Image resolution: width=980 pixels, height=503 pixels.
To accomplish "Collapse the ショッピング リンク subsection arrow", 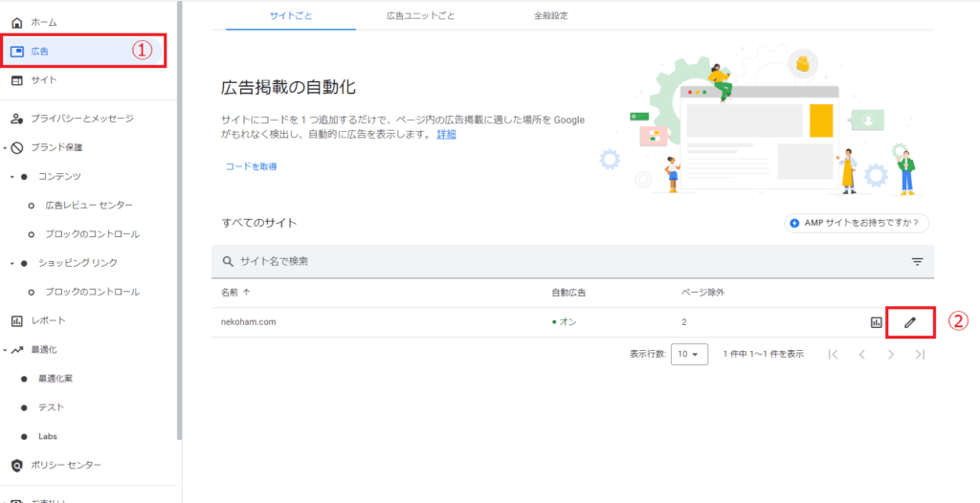I will point(11,263).
